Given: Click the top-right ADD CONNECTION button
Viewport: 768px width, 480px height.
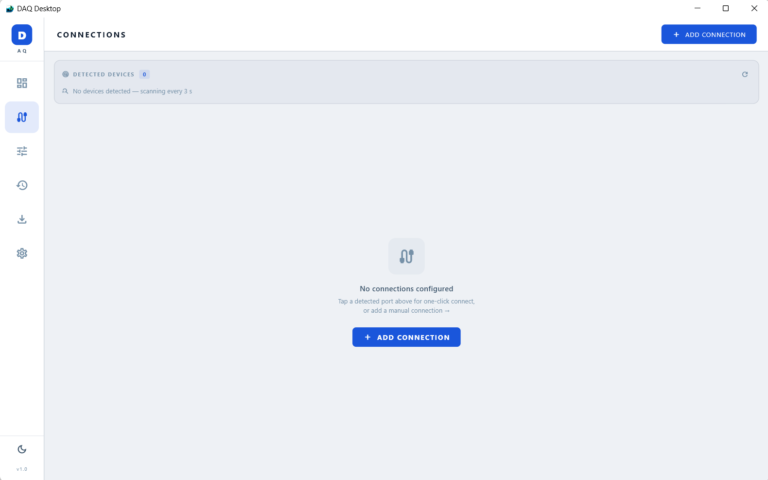Looking at the screenshot, I should point(709,34).
